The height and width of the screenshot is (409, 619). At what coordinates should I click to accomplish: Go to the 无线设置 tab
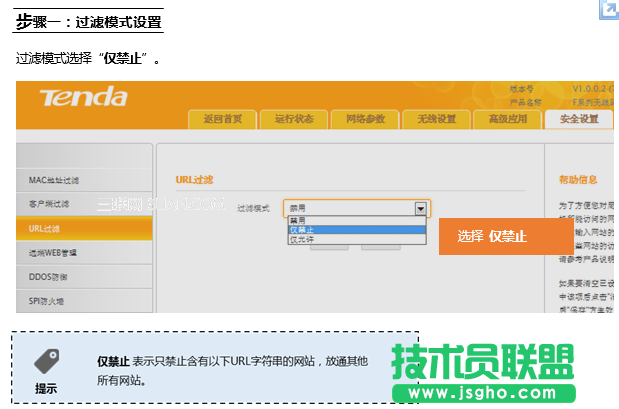tap(436, 120)
